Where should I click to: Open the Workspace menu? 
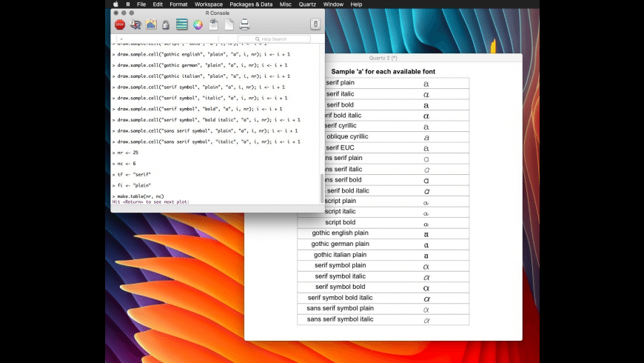(x=209, y=4)
